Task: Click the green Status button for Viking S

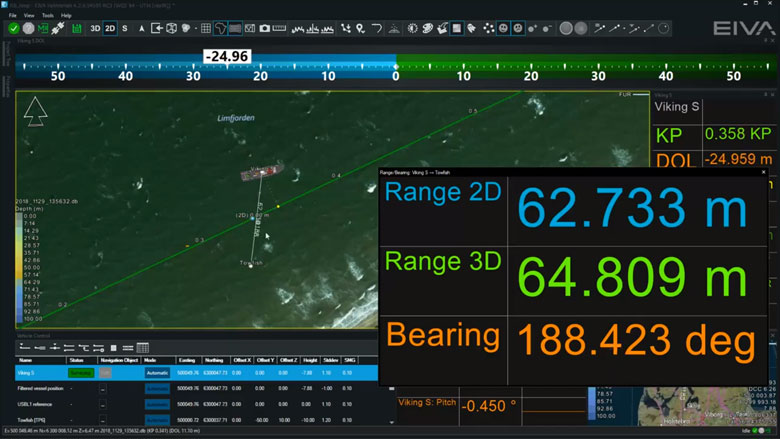Action: [x=81, y=372]
